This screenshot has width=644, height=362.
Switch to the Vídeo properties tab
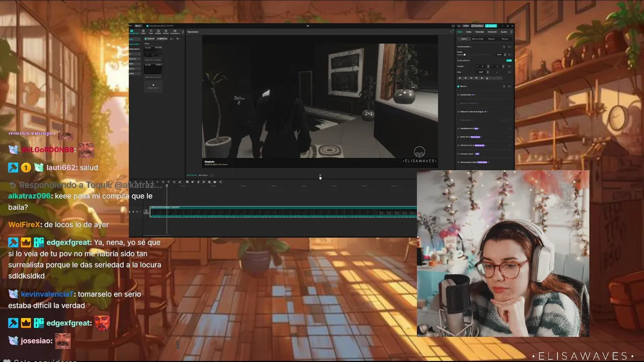coord(460,32)
